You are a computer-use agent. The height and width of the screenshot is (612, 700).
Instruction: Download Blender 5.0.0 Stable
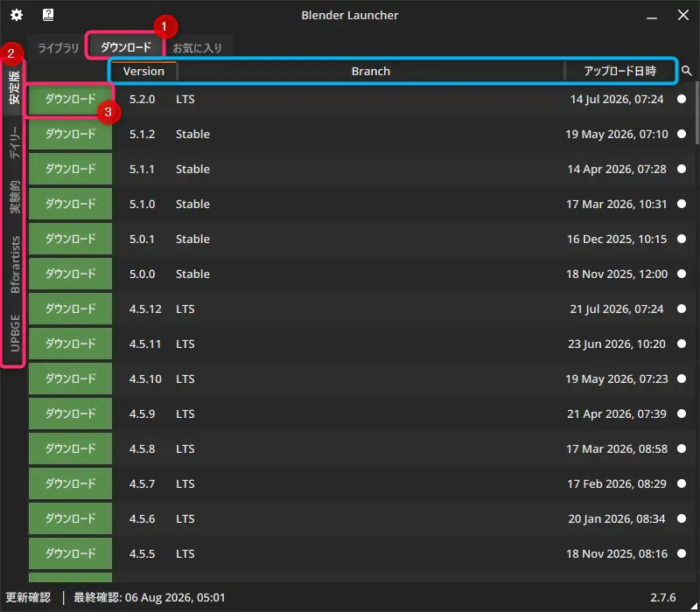[71, 274]
